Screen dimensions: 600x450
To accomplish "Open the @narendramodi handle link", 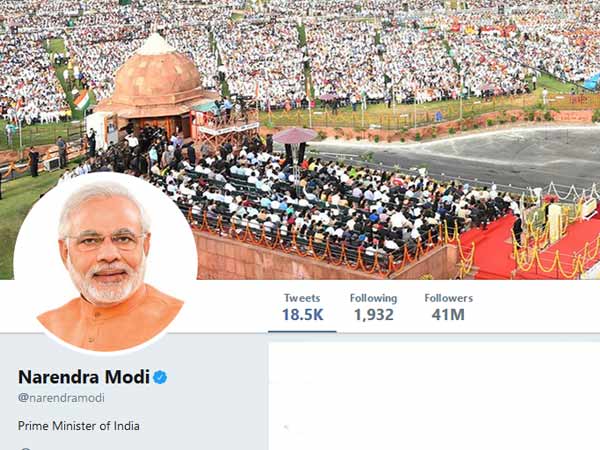I will click(x=61, y=398).
